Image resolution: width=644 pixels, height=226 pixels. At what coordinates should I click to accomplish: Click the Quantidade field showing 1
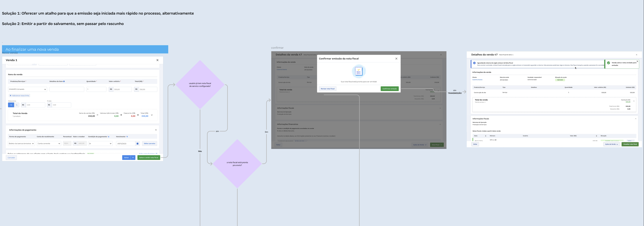(x=96, y=89)
